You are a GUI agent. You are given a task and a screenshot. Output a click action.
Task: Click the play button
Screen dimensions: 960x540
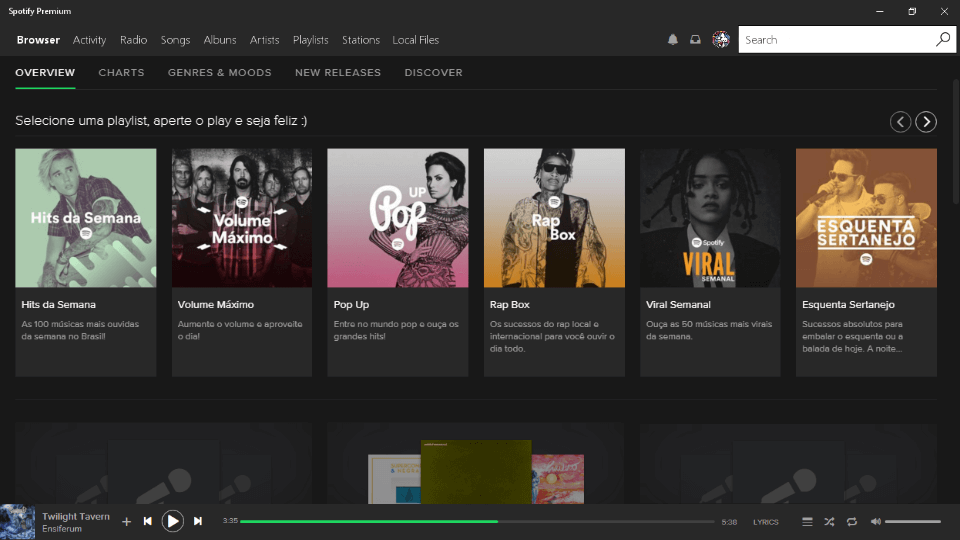[173, 521]
